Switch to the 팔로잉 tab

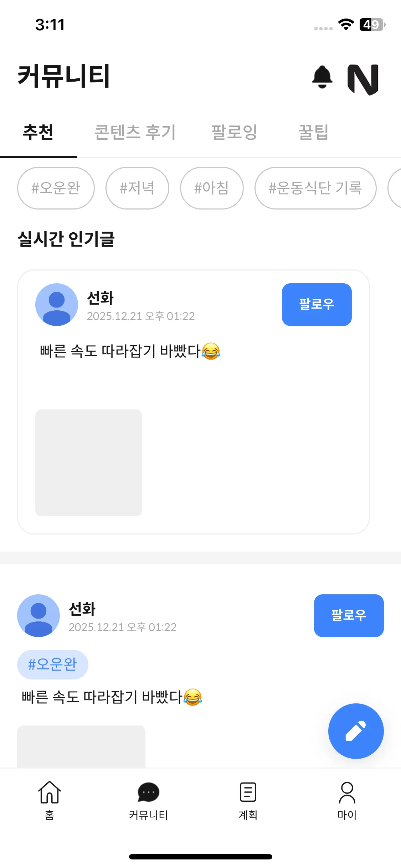pos(234,133)
